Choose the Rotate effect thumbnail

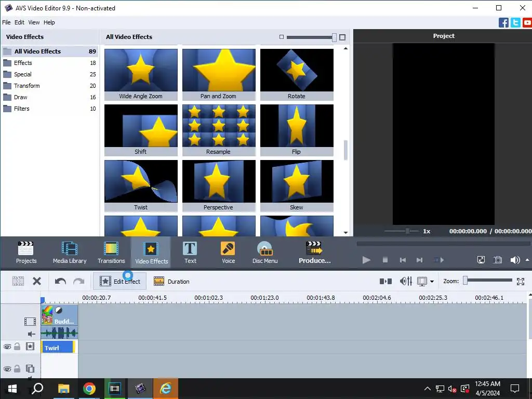pyautogui.click(x=297, y=74)
